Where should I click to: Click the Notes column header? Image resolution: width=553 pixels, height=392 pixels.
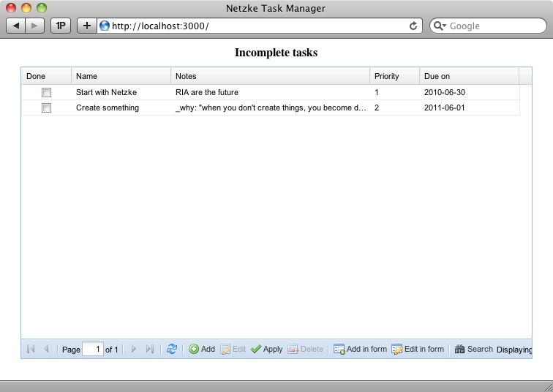(x=270, y=76)
